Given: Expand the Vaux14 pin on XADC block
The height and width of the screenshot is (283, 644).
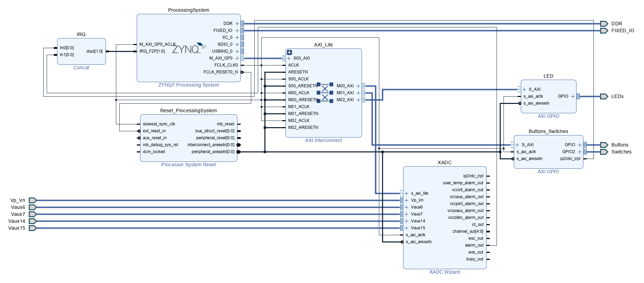Looking at the screenshot, I should (407, 221).
